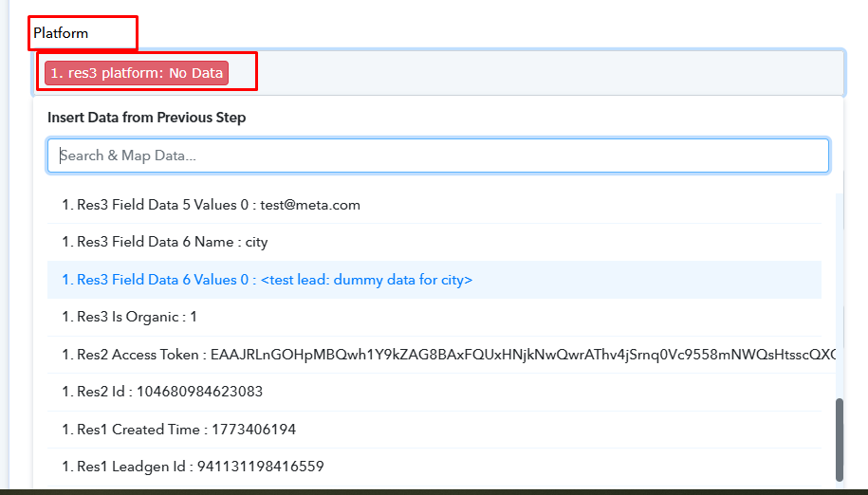This screenshot has width=868, height=495.
Task: Click the Platform field label
Action: [x=61, y=33]
